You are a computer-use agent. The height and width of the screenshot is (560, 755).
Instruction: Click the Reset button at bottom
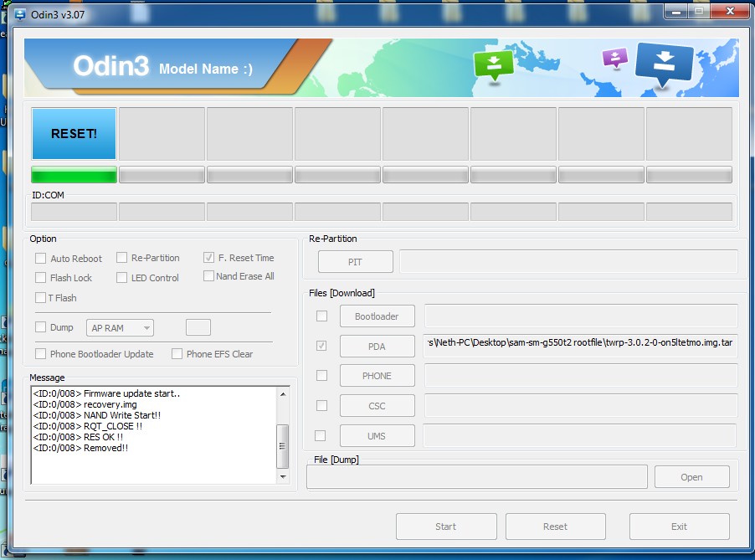[556, 527]
